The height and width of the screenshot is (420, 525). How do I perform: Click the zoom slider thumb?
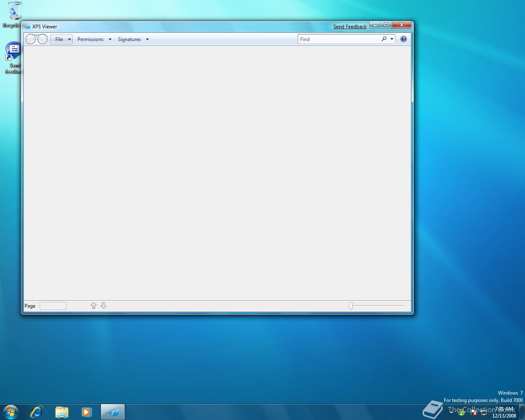pos(351,306)
